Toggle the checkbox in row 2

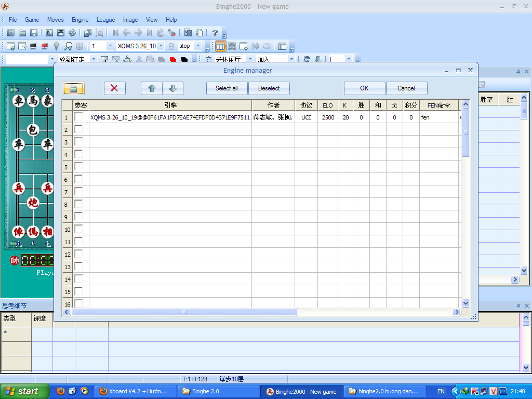79,129
